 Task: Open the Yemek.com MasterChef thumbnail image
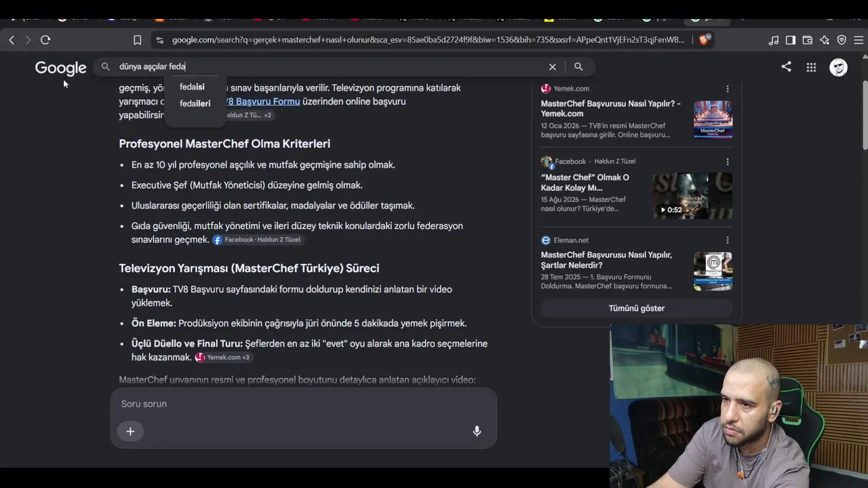pos(713,119)
